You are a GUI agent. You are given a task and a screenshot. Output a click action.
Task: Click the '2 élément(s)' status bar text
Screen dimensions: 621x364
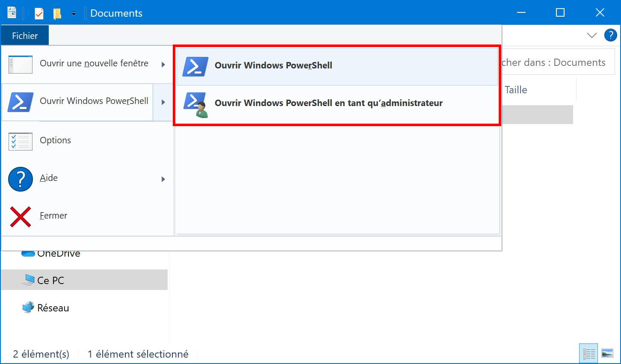pyautogui.click(x=41, y=354)
